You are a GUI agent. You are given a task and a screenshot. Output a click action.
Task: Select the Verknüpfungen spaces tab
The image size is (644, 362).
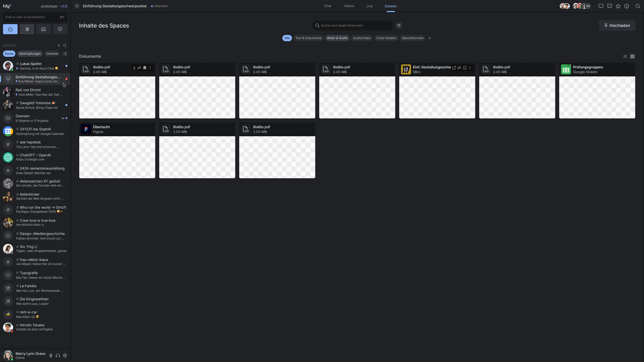pos(30,54)
